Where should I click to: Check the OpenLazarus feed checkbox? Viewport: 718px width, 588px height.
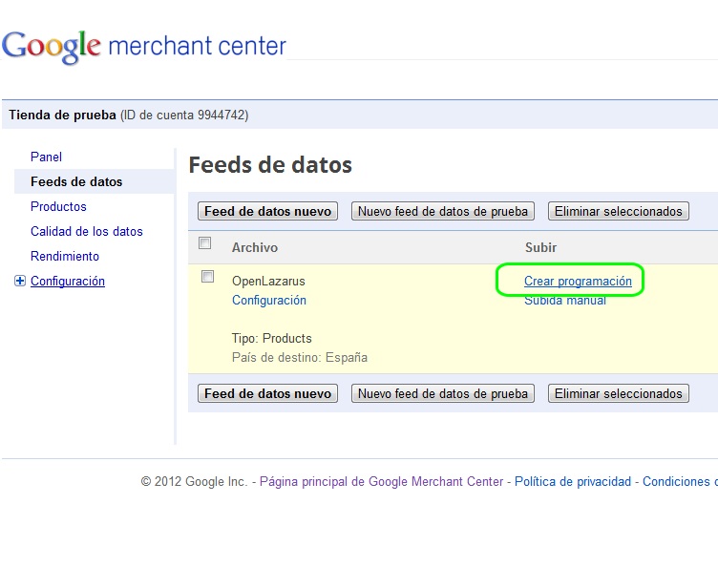(207, 276)
